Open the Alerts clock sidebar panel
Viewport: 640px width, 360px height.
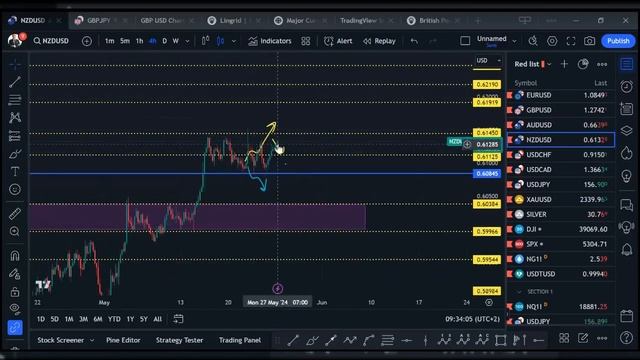pyautogui.click(x=626, y=87)
